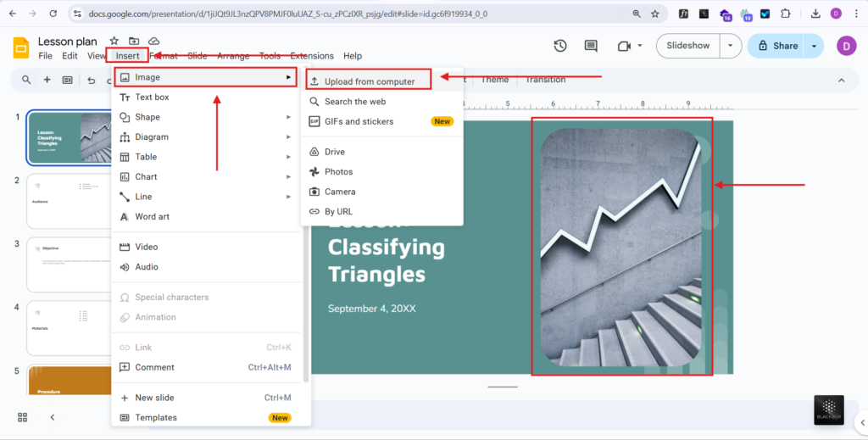Click the Google Slides home icon
868x440 pixels.
click(21, 47)
